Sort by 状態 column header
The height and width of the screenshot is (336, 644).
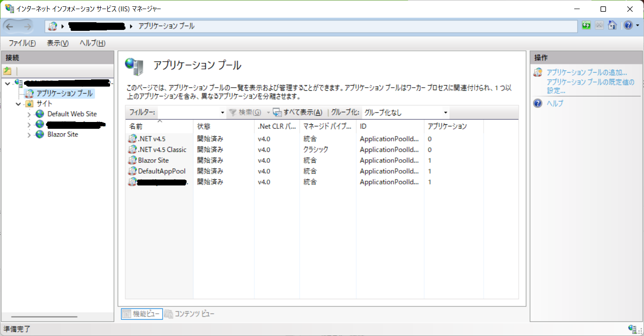[x=224, y=126]
